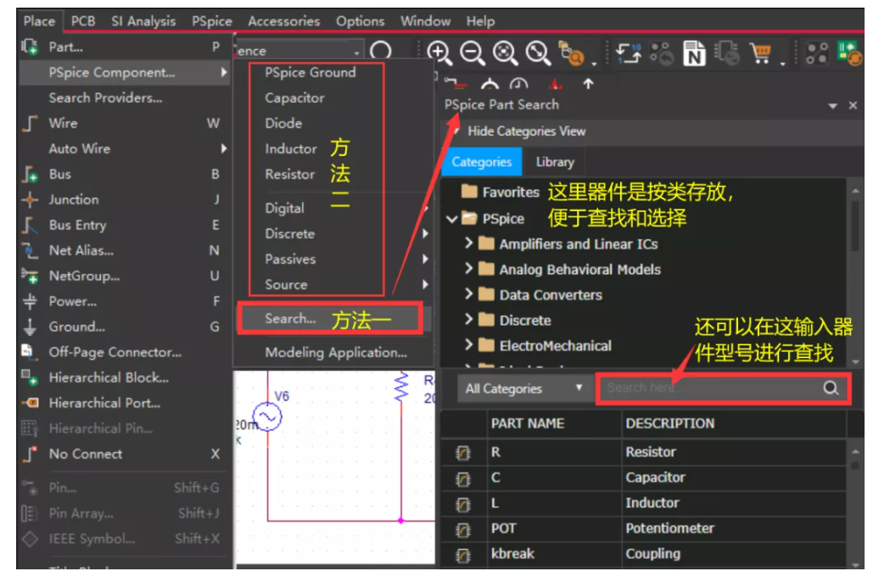Choose Hierarchical Block menu entry
890x588 pixels.
click(x=123, y=378)
